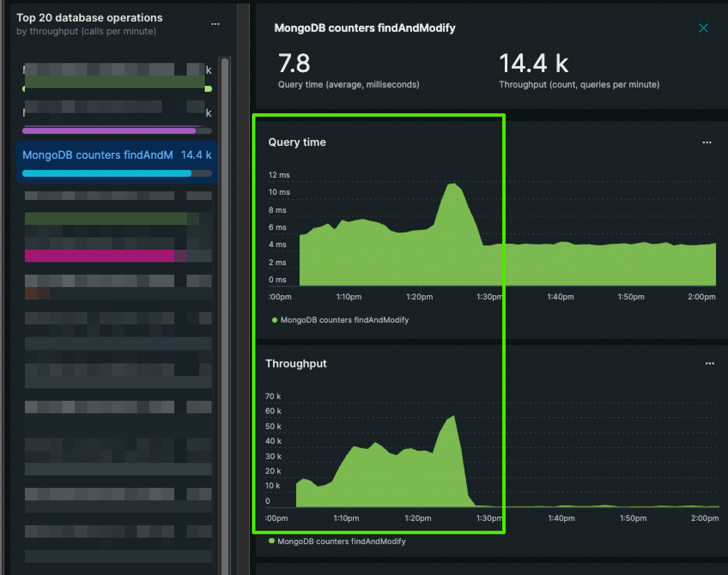Click the 1:20pm label on the Query time axis
Viewport: 728px width, 575px height.
[419, 297]
